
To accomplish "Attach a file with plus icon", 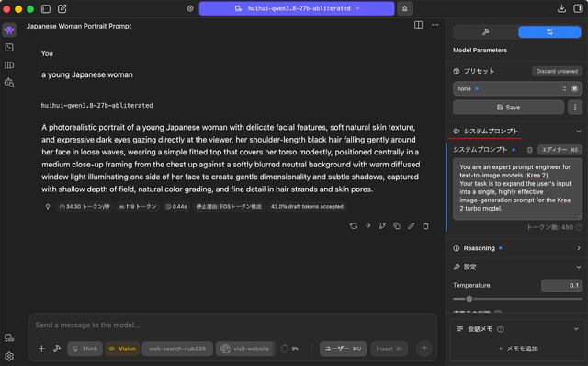I will (41, 349).
